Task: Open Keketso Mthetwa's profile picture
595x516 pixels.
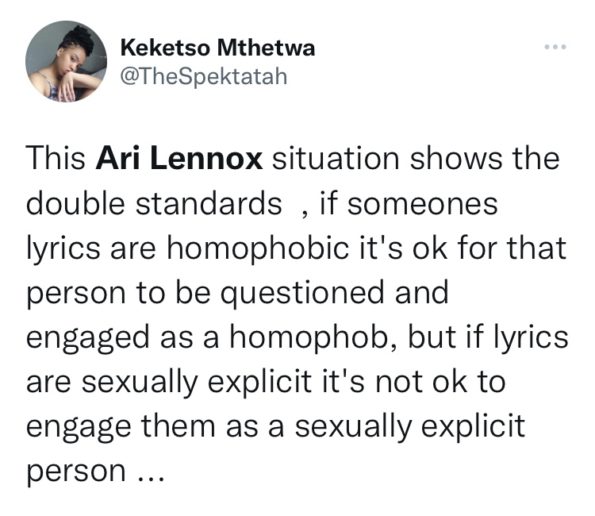Action: [x=66, y=61]
